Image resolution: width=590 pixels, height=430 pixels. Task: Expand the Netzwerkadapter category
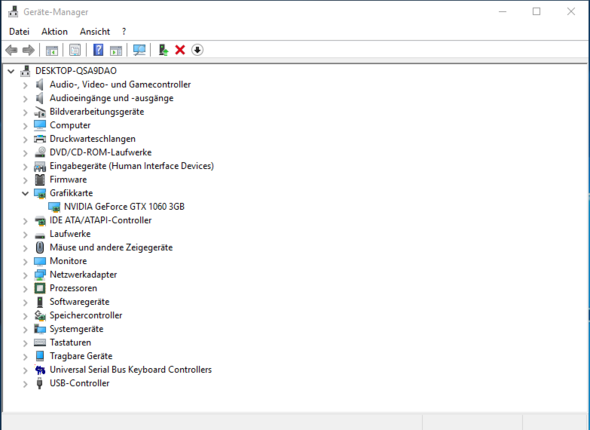[x=25, y=275]
